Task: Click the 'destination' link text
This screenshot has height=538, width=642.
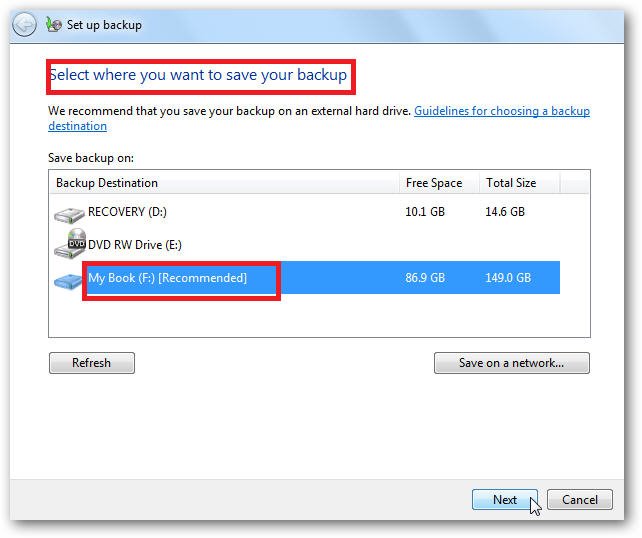Action: click(x=77, y=126)
